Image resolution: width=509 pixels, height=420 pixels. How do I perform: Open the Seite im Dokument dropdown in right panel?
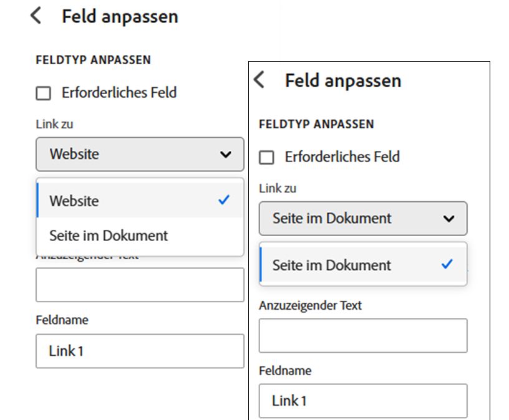click(x=363, y=218)
